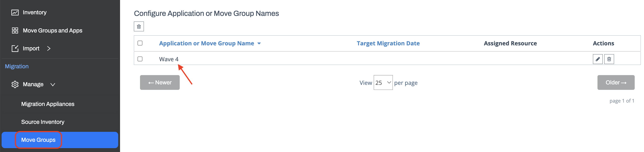Click the Move Groups and Apps grid icon

15,30
